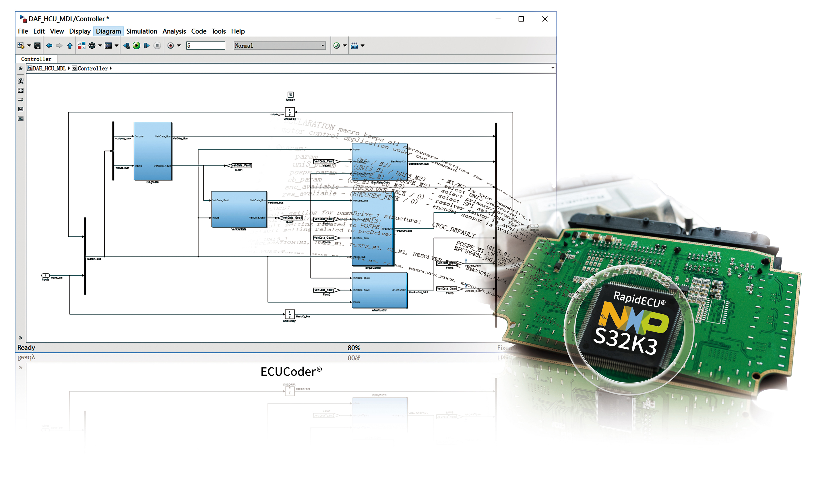Click the Save model floppy icon
This screenshot has width=814, height=504.
click(37, 46)
